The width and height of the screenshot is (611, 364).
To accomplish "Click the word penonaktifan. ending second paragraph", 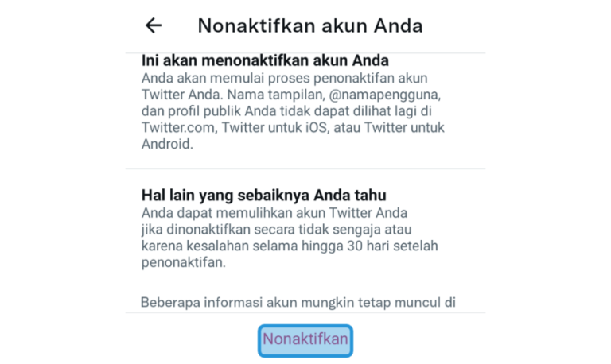I will point(184,262).
